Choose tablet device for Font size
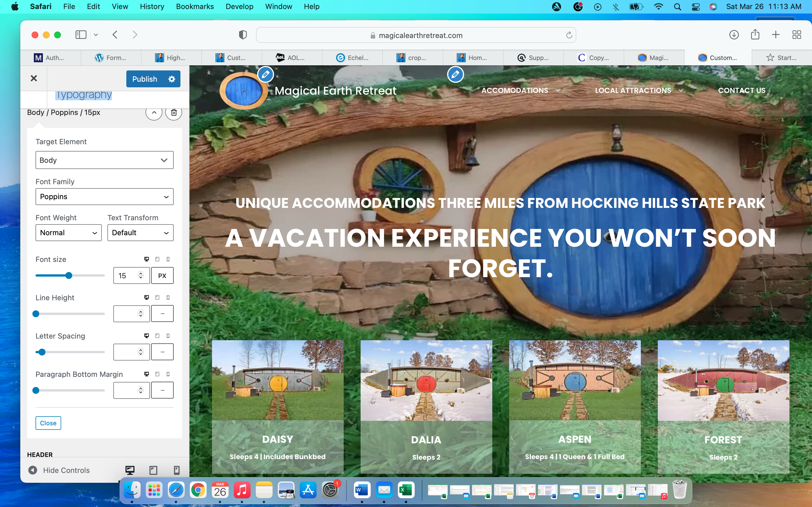Viewport: 812px width, 507px height. coord(157,259)
